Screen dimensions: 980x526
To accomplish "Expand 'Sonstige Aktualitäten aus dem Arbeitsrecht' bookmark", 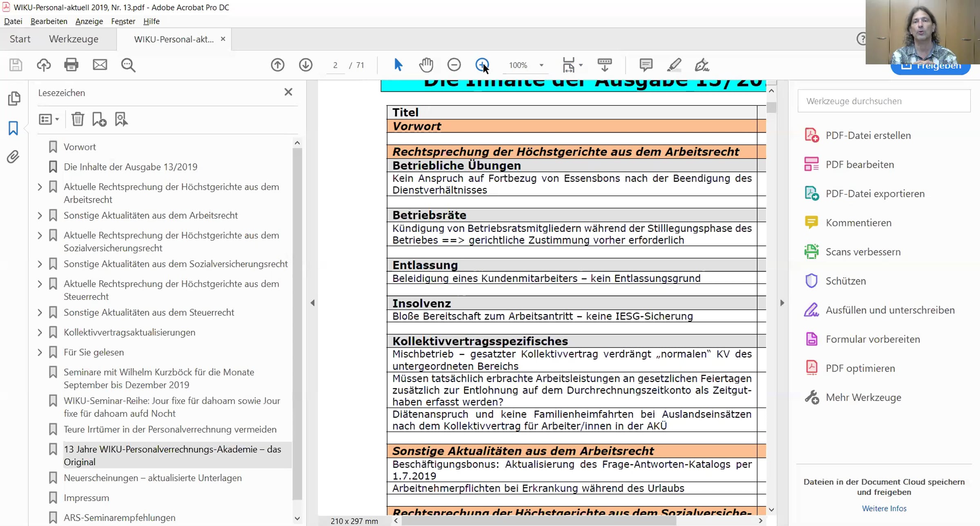I will (x=40, y=215).
